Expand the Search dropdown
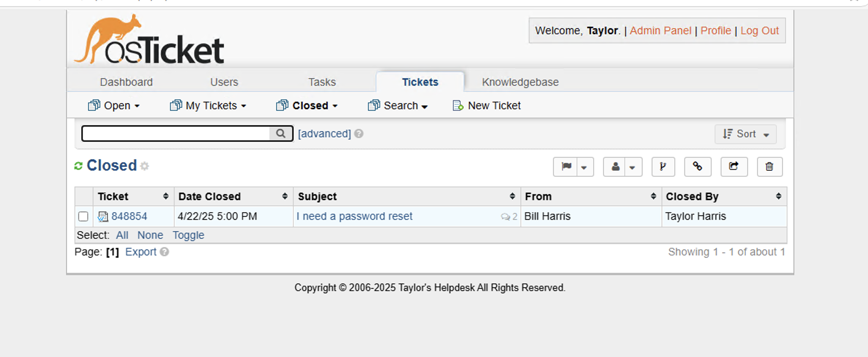The image size is (868, 357). (x=398, y=105)
